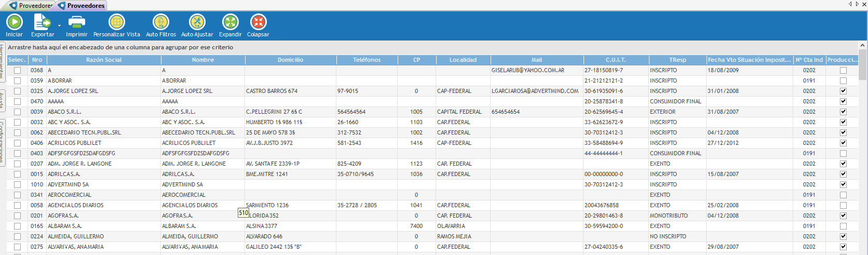
Task: Enable Auto Filtros toolbar icon
Action: click(x=160, y=22)
